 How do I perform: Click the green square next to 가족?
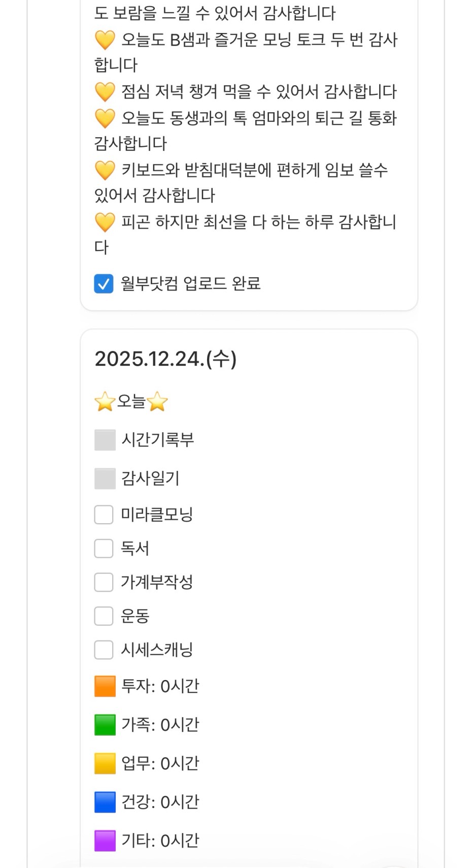(105, 725)
